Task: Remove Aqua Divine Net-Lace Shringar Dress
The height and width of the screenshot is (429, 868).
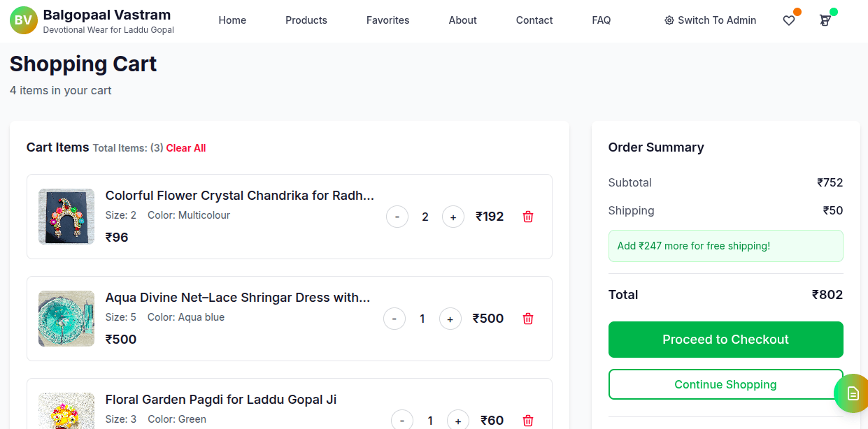Action: pos(528,319)
